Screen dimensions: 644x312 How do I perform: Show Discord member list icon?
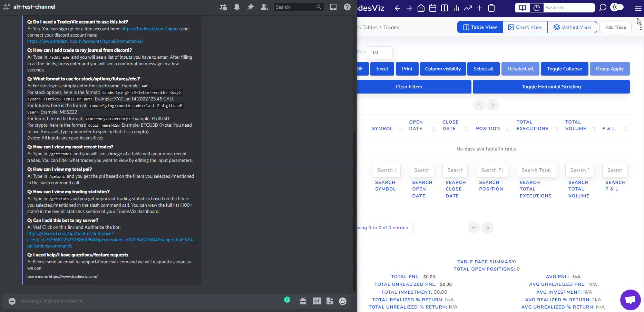pos(264,7)
